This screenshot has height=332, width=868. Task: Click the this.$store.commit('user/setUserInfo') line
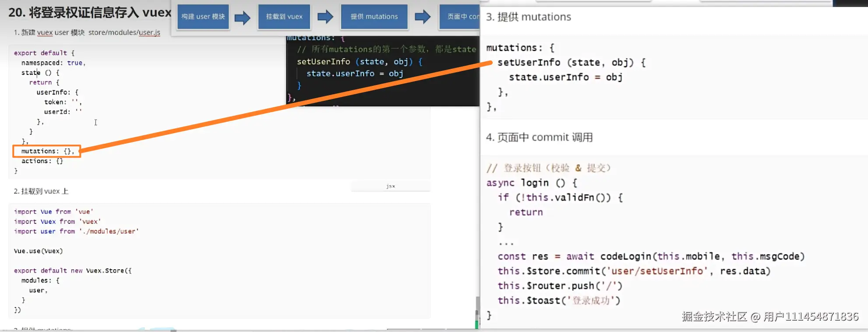click(x=634, y=271)
